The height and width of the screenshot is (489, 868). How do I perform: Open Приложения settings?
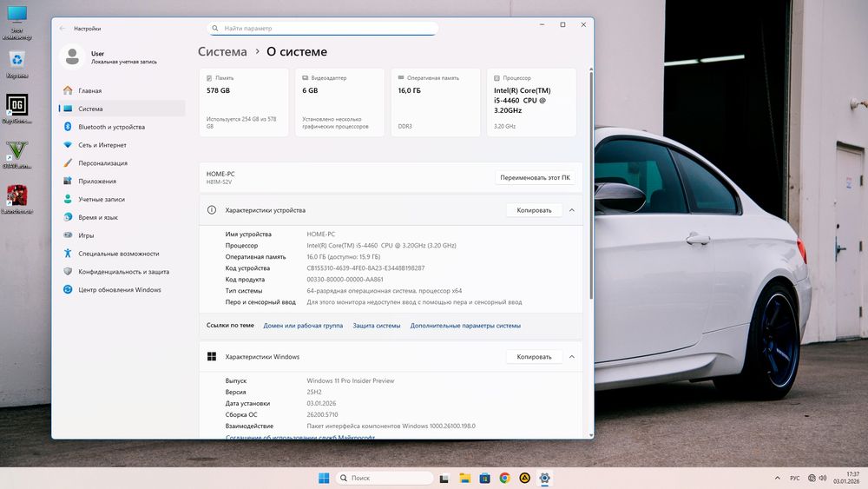coord(122,181)
